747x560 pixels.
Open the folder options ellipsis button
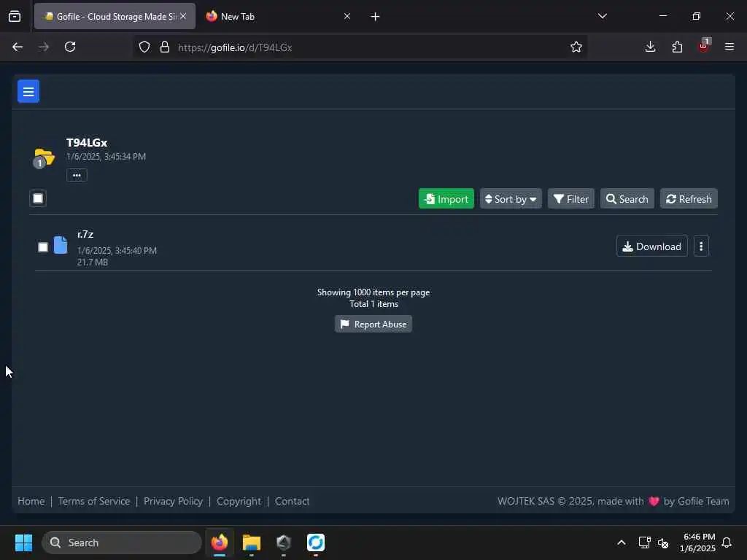pyautogui.click(x=77, y=175)
